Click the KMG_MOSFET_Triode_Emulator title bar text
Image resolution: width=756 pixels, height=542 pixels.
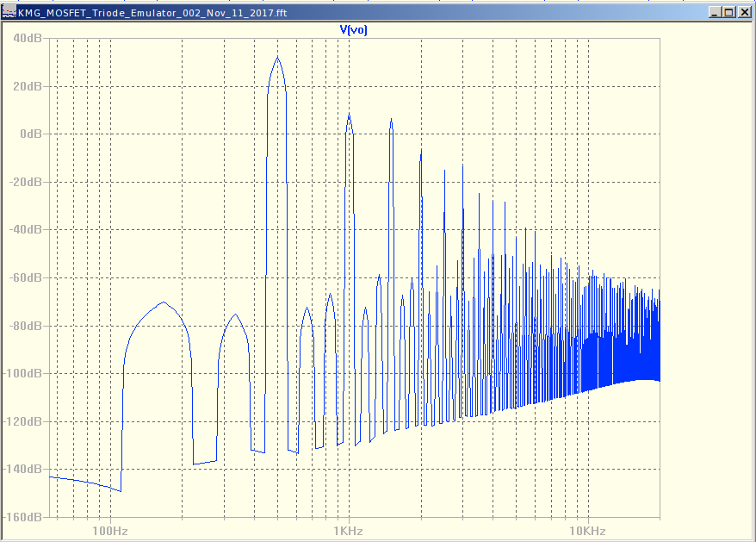pos(153,13)
